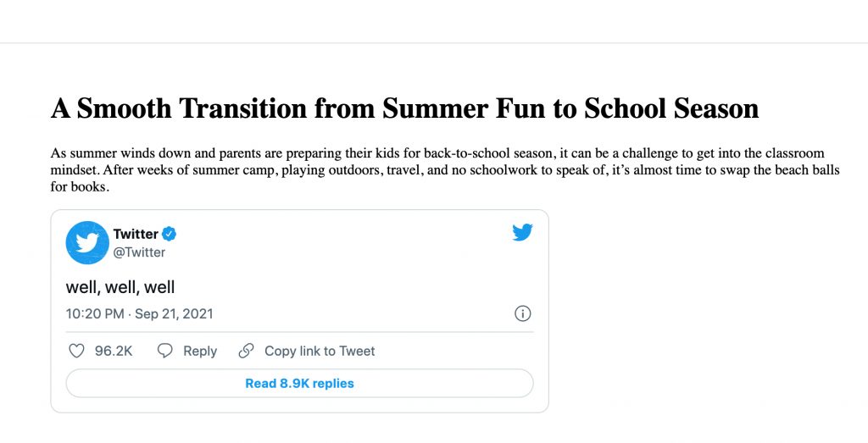Click the intro paragraph about summer winding down
Image resolution: width=868 pixels, height=443 pixels.
(x=445, y=169)
